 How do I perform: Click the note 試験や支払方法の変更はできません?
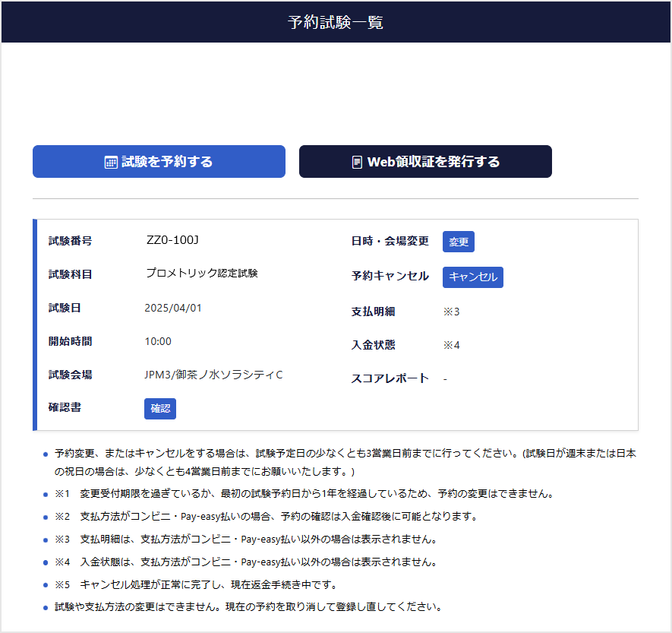(248, 607)
